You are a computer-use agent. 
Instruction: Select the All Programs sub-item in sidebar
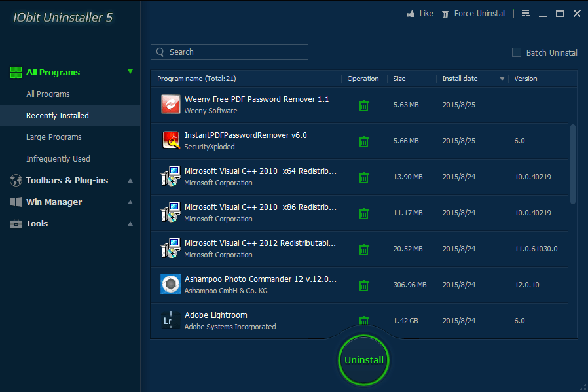coord(48,94)
